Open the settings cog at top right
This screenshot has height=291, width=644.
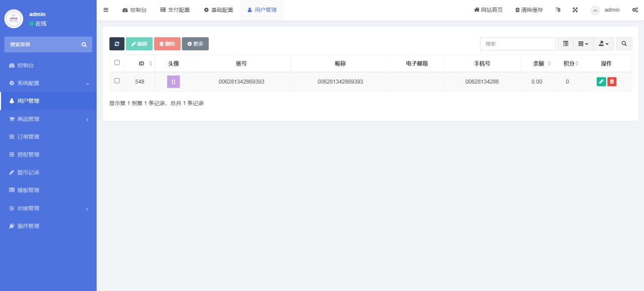click(635, 10)
